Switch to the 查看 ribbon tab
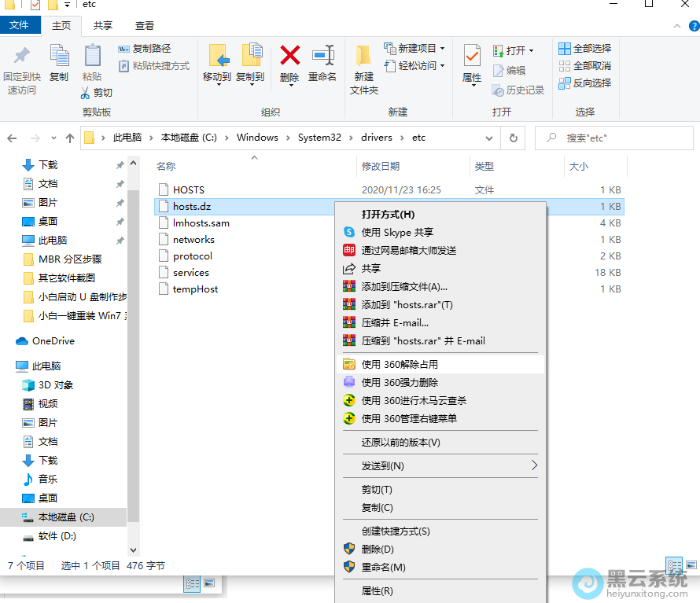The height and width of the screenshot is (603, 700). (145, 24)
